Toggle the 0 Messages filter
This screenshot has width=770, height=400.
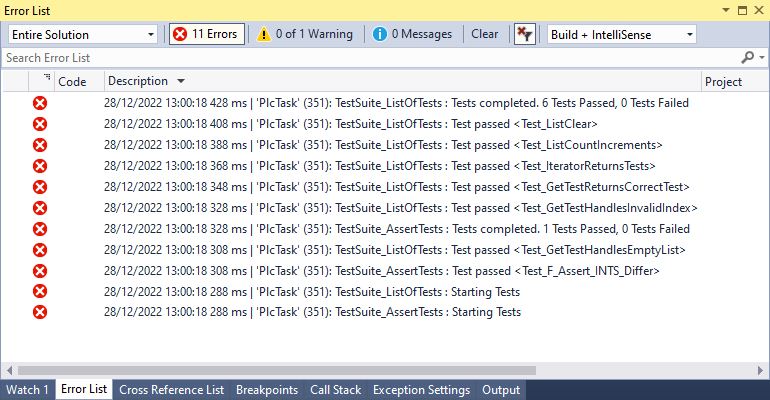click(412, 34)
